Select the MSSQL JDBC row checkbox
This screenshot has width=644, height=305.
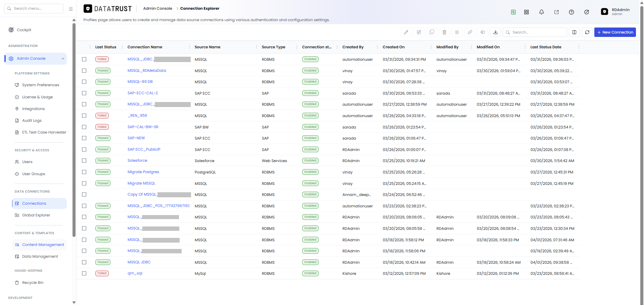[x=84, y=262]
